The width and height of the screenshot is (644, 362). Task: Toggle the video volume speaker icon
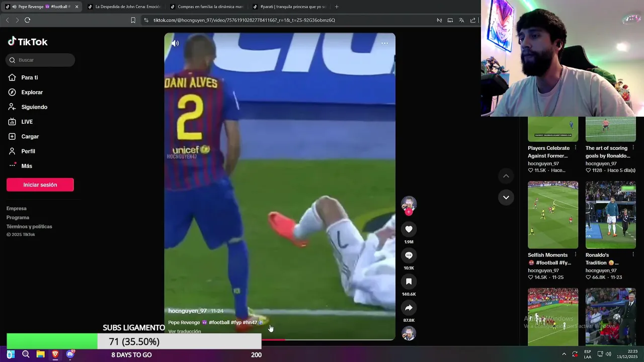point(175,43)
